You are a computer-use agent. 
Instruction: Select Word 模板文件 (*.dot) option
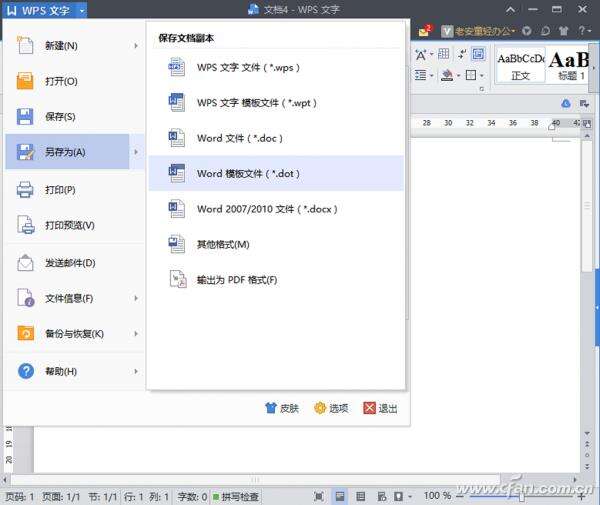tap(276, 173)
